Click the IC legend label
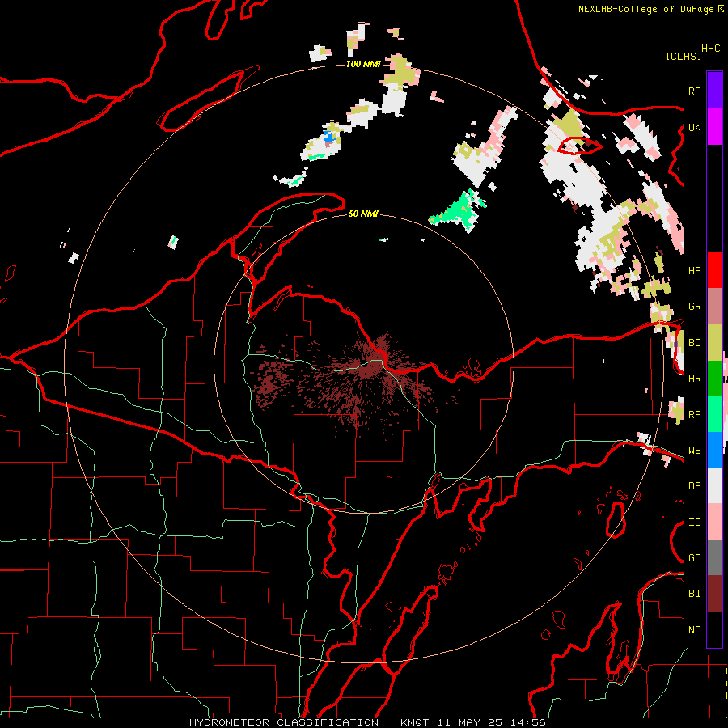Screen dimensions: 728x728 [x=694, y=522]
